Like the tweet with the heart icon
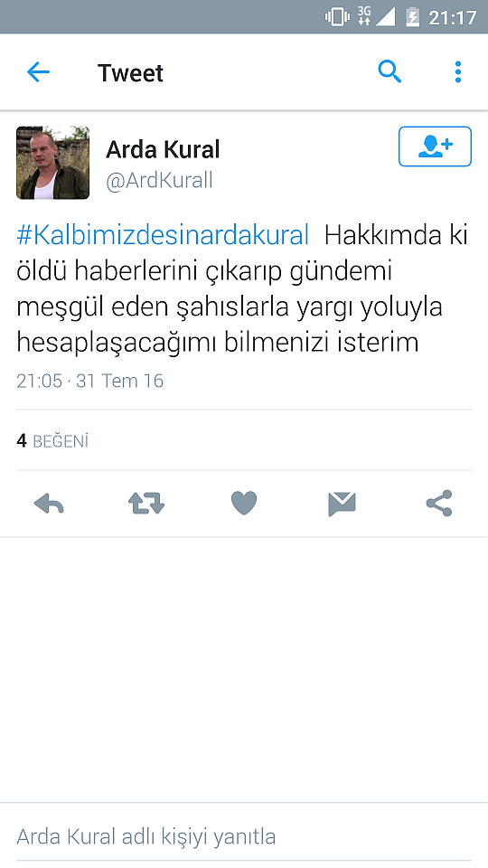The height and width of the screenshot is (868, 488). pos(244,504)
